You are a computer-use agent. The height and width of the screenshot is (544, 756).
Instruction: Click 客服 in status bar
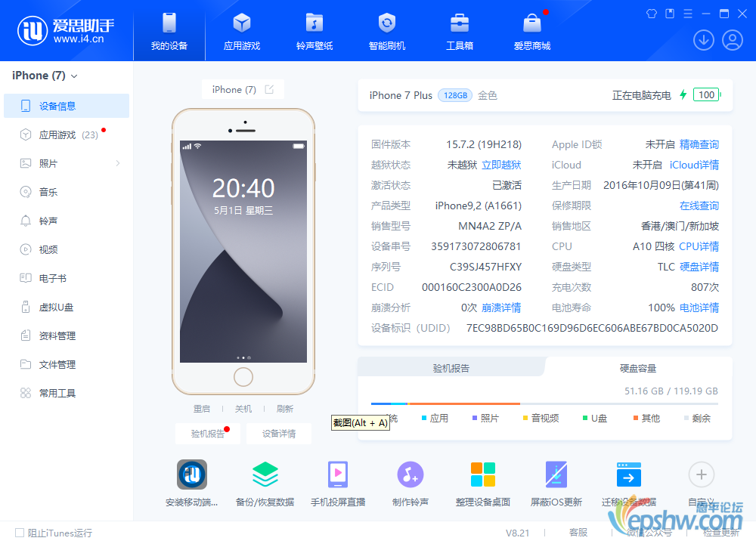(x=578, y=533)
